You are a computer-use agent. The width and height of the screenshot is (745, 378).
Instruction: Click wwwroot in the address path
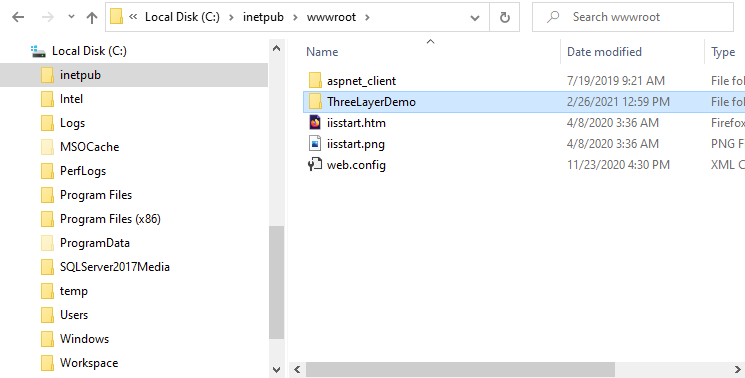point(331,17)
